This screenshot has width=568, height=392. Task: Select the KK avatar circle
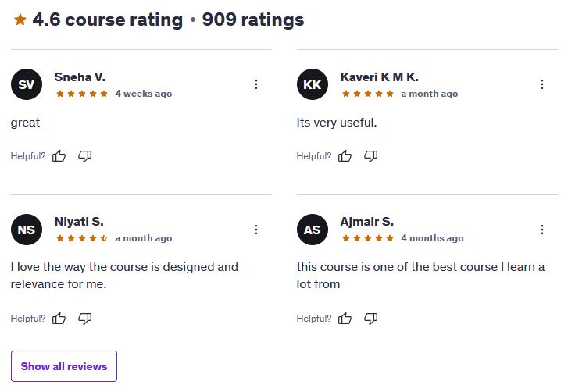click(x=313, y=84)
